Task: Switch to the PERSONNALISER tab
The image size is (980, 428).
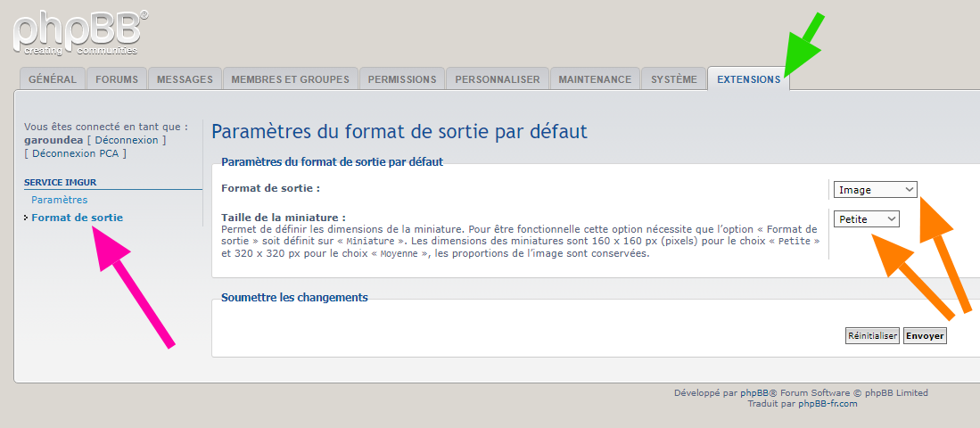Action: tap(497, 79)
